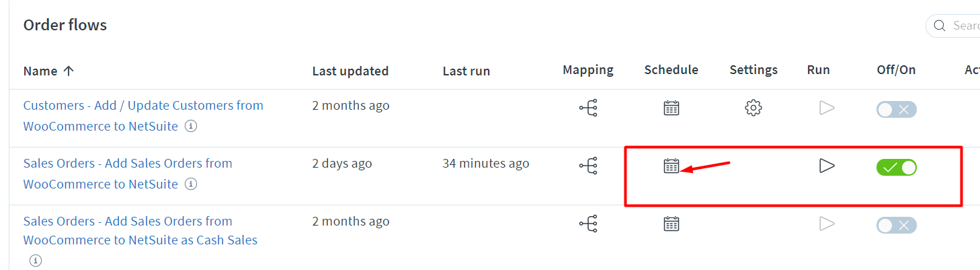The height and width of the screenshot is (270, 980).
Task: Open schedule calendar for Customers flow
Action: (671, 108)
